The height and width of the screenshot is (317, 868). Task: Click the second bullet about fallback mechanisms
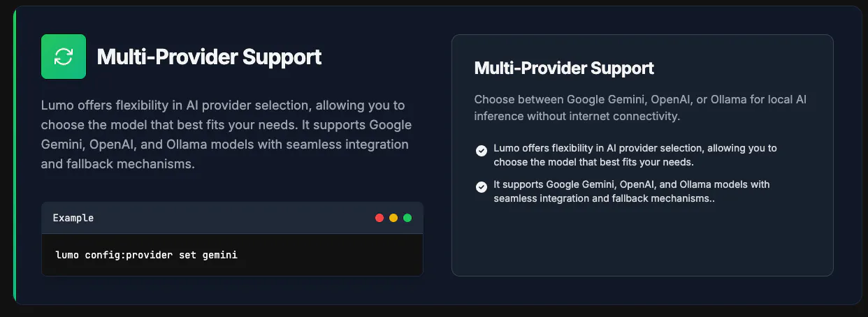(632, 191)
